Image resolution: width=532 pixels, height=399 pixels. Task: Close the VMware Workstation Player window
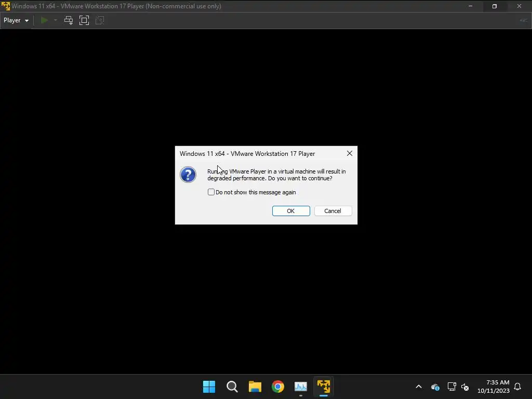point(519,6)
